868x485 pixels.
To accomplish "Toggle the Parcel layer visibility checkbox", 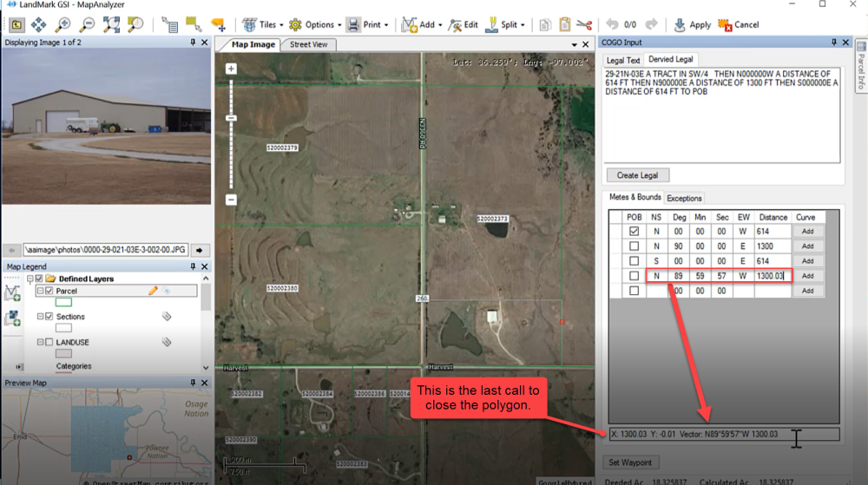I will click(x=49, y=291).
